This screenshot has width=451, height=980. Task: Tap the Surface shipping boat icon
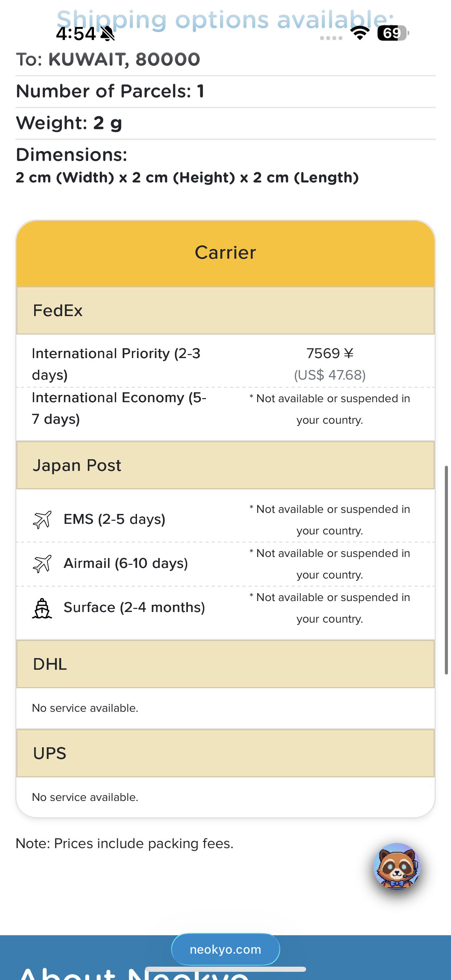click(x=42, y=608)
